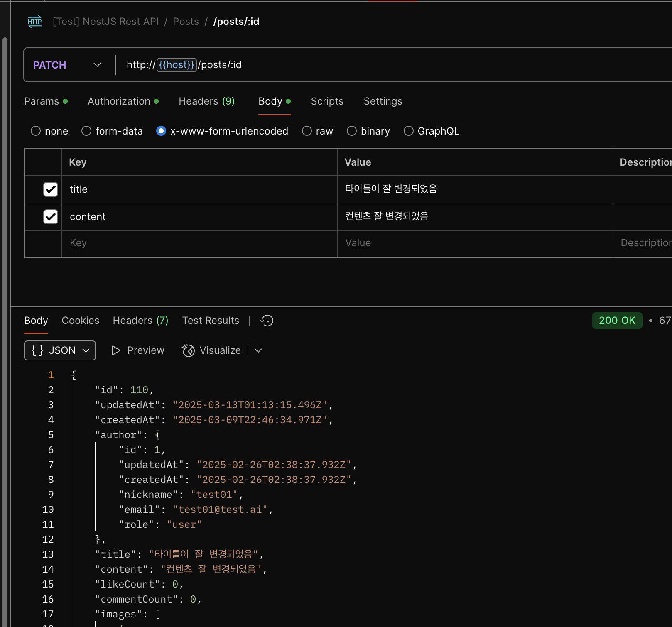Image resolution: width=672 pixels, height=627 pixels.
Task: Open the Authorization tab
Action: point(123,101)
